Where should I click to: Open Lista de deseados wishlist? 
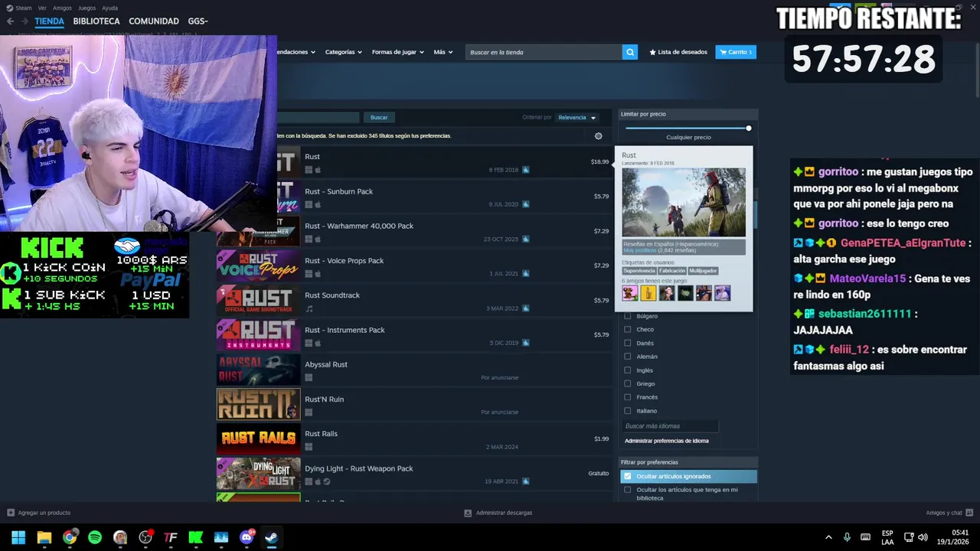(x=678, y=52)
